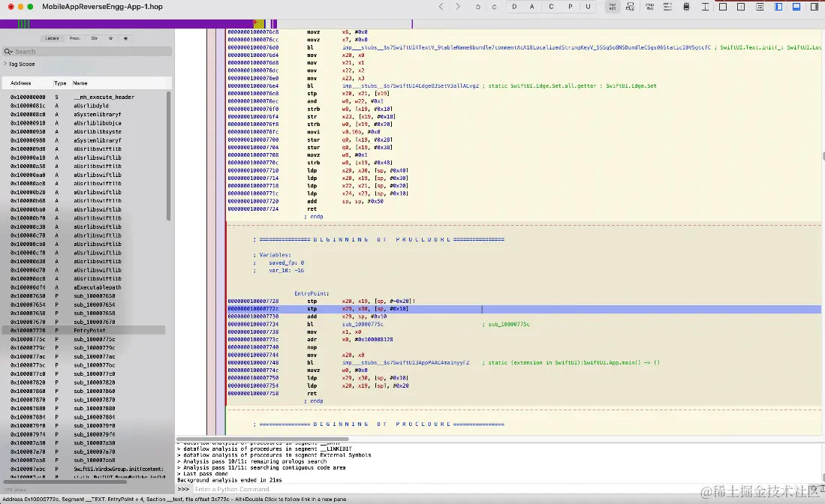Select __mh_execute_header in labels list
Screen dimensions: 825x504
(84, 97)
